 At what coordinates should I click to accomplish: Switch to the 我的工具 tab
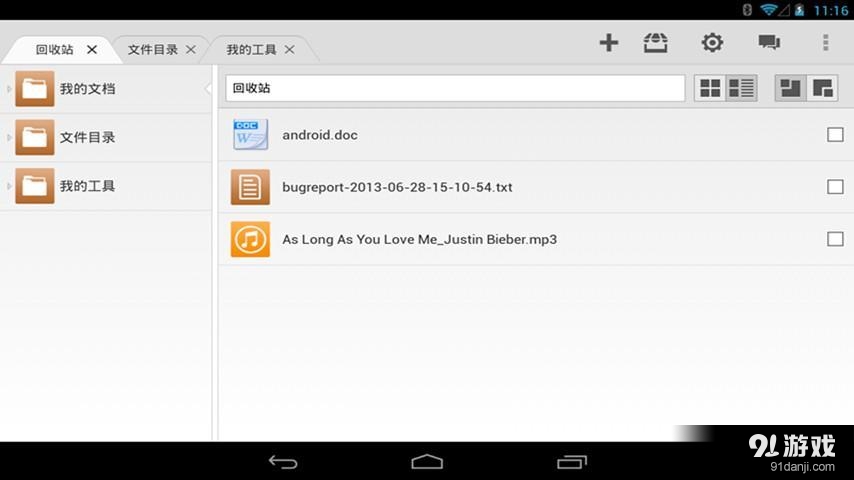(251, 49)
